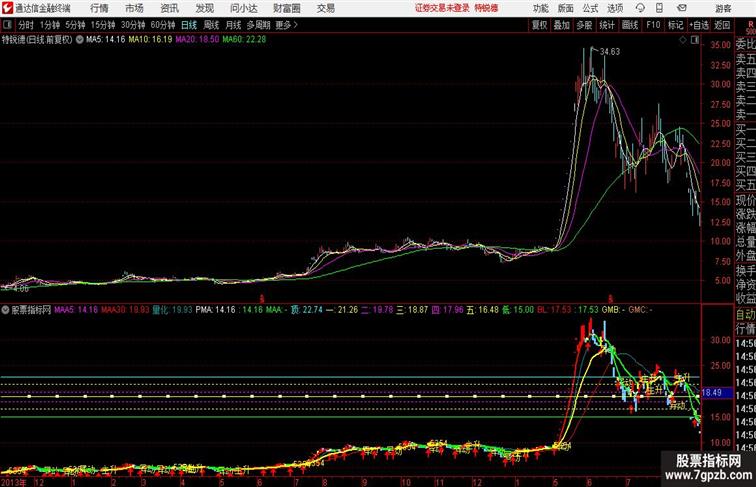Viewport: 756px width, 487px height.
Task: Click the MAA5: 14.16 indicator value
Action: 76,310
